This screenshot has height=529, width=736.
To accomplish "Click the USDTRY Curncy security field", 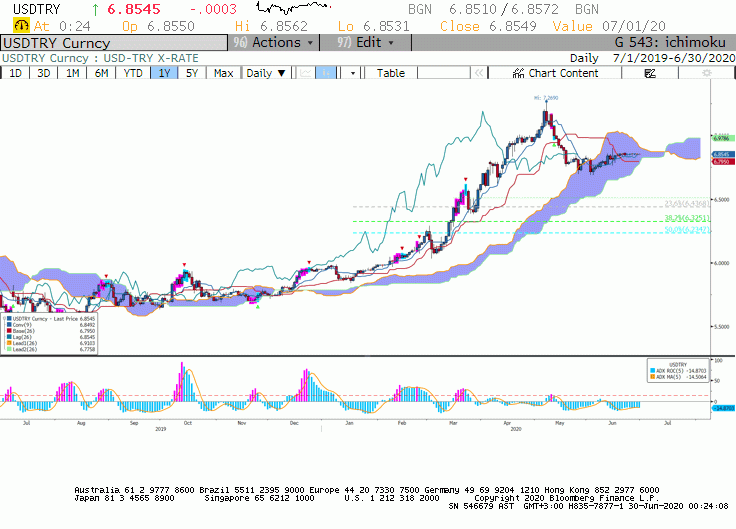I will (114, 43).
